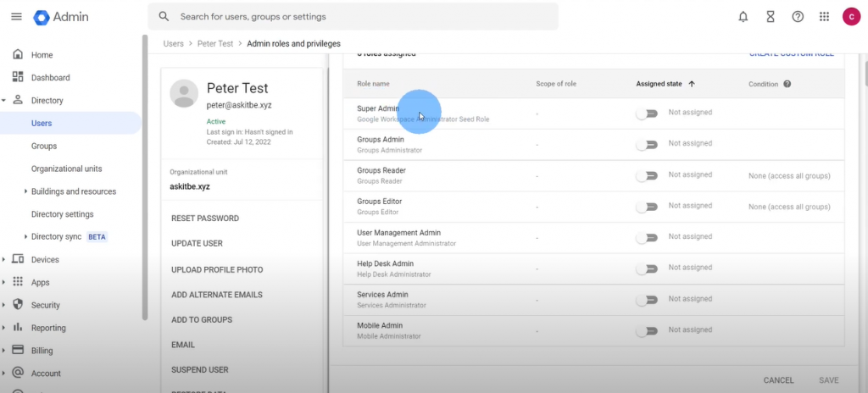The height and width of the screenshot is (393, 868).
Task: Open the main hamburger menu
Action: [x=16, y=17]
